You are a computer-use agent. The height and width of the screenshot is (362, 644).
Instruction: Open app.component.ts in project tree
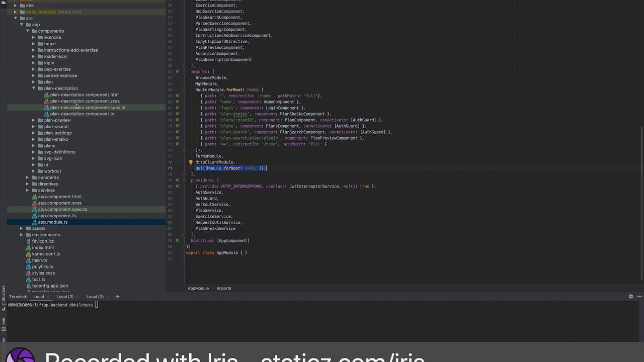(x=57, y=216)
